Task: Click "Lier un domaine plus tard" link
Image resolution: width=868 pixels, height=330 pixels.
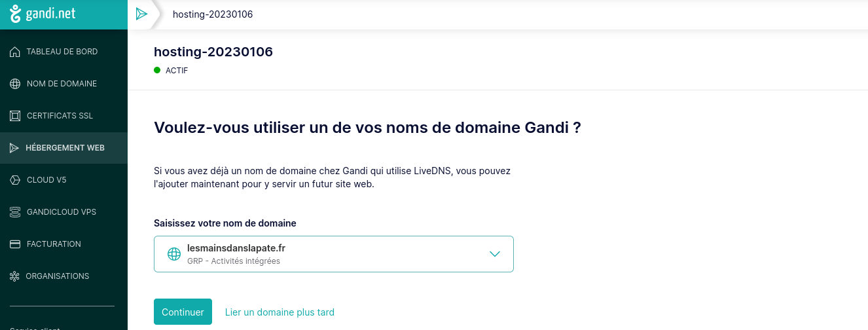Action: pyautogui.click(x=280, y=312)
